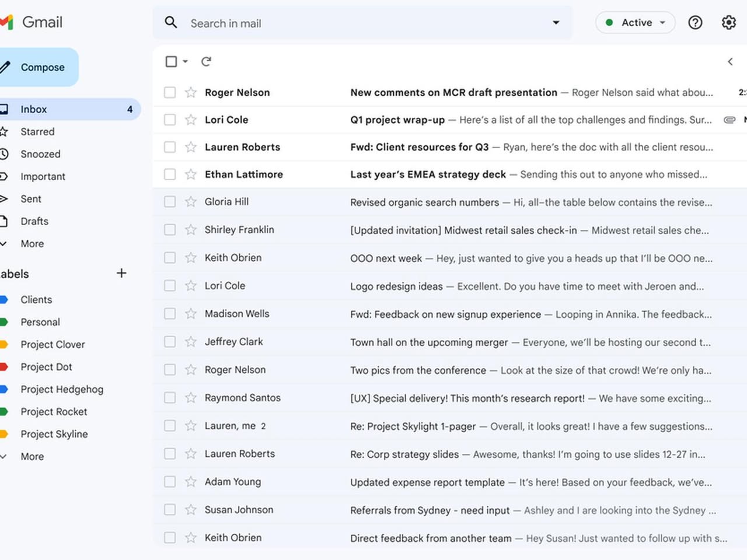The width and height of the screenshot is (747, 560).
Task: Click the attachment icon on Q1 wrap-up email
Action: [x=729, y=120]
